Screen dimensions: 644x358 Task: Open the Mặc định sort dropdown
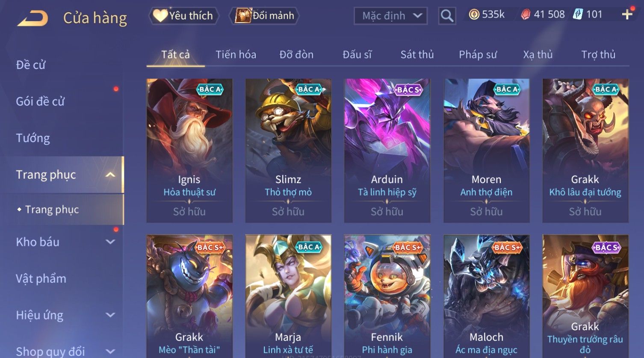[390, 16]
